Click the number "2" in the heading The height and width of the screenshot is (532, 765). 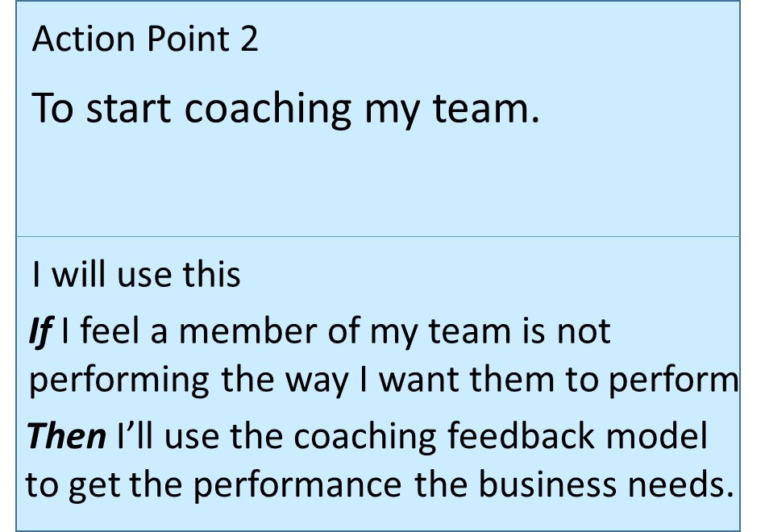(x=249, y=39)
